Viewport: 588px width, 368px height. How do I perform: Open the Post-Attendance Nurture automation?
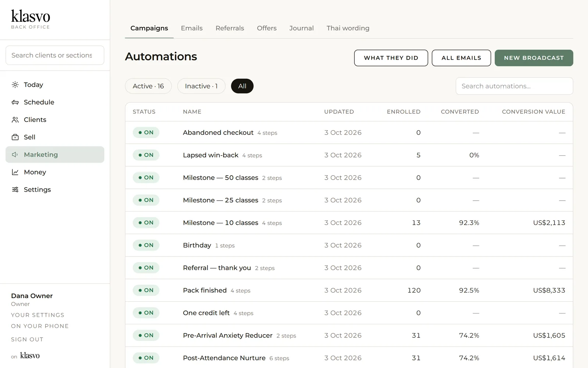(224, 358)
